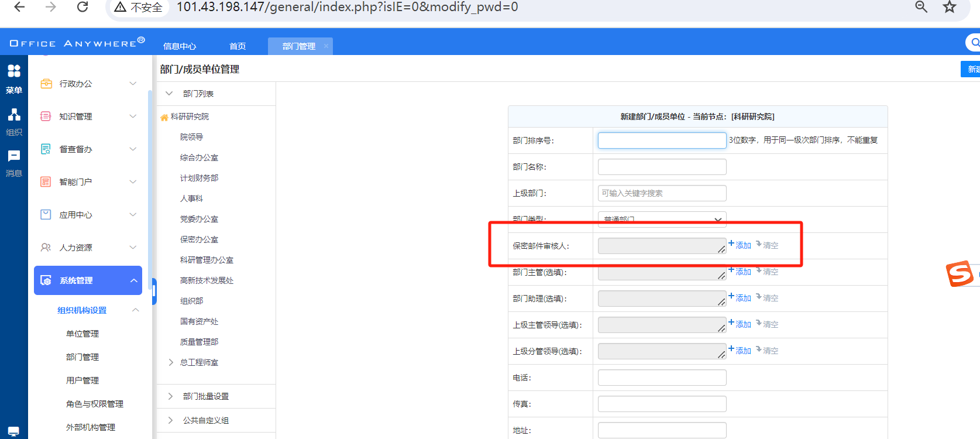This screenshot has height=439, width=980.
Task: Click the home icon beside 科研研究院
Action: 164,117
